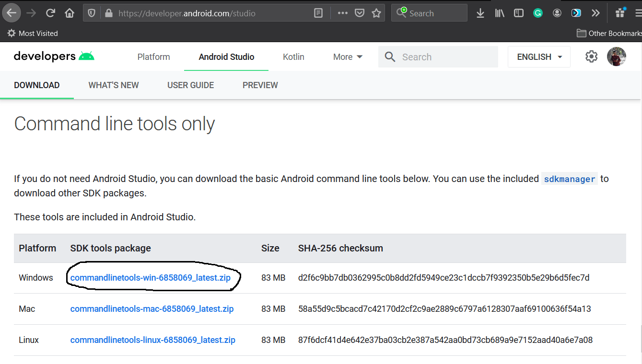This screenshot has height=364, width=642.
Task: Expand the overflow toolbar chevron
Action: [595, 13]
